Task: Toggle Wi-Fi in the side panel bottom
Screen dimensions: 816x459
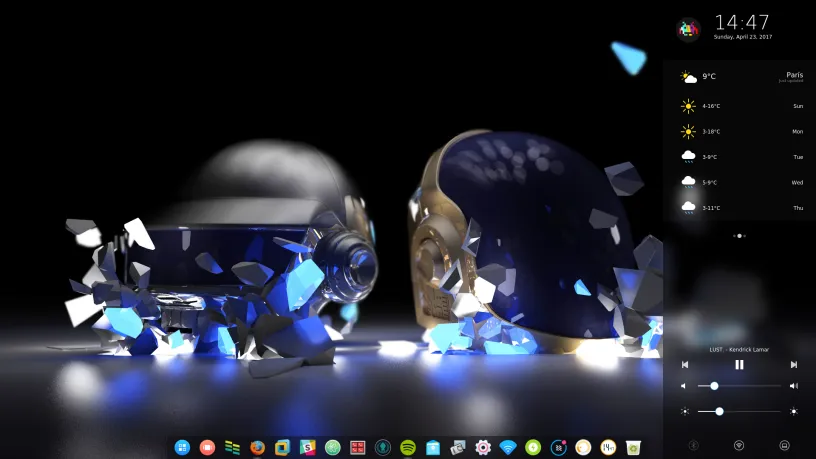Action: tap(738, 445)
